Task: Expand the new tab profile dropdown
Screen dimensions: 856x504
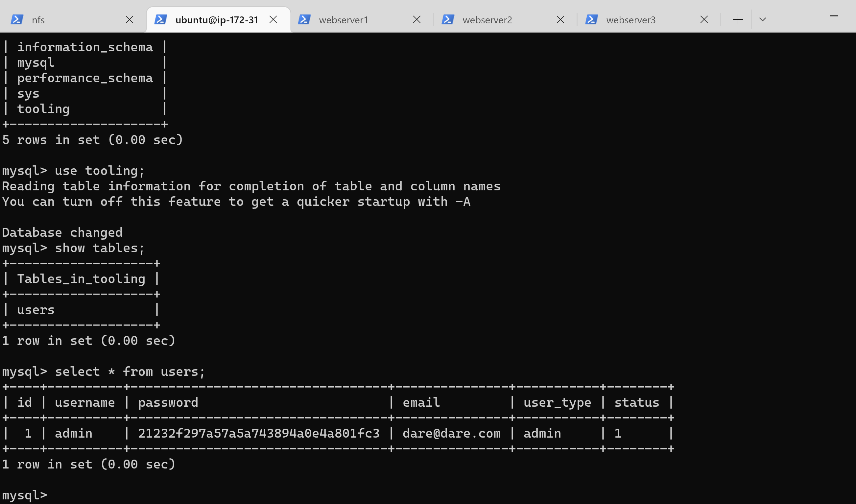Action: [762, 20]
